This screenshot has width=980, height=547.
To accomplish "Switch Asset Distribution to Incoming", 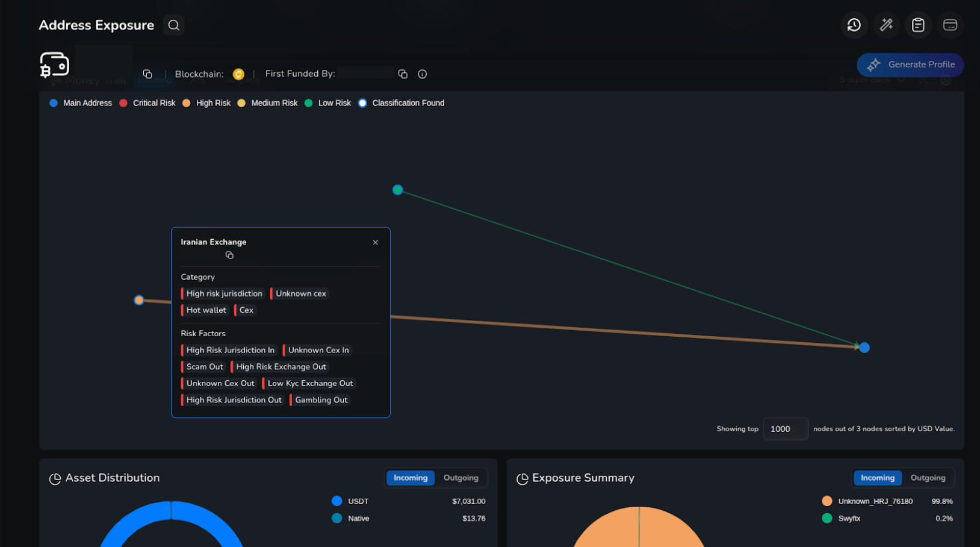I will [x=411, y=478].
